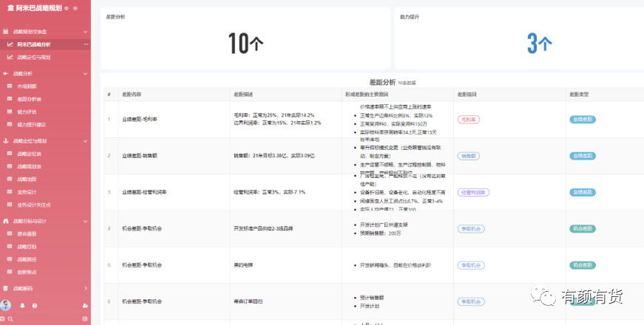Open 战略地图 in the sidebar
Screen dimensions: 644x325
(x=27, y=179)
